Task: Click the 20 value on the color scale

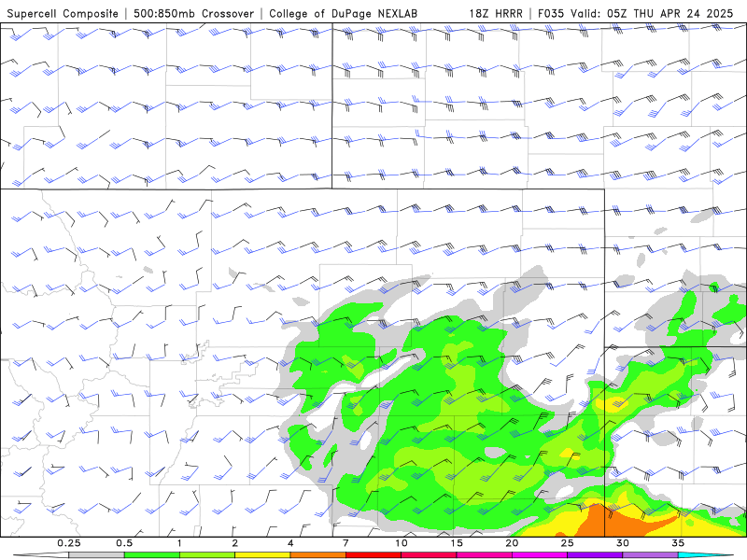Action: click(x=512, y=543)
